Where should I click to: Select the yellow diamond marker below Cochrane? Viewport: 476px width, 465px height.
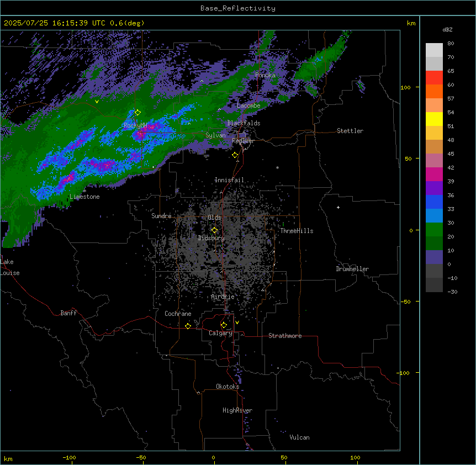tap(188, 326)
